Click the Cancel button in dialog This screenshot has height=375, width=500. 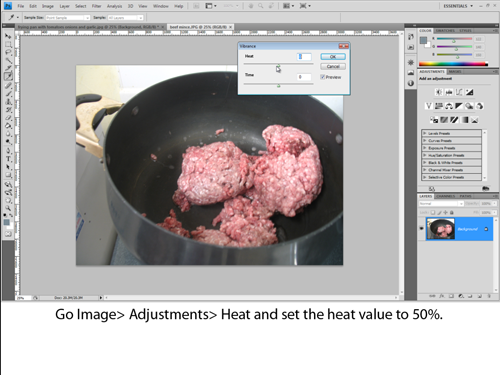tap(333, 66)
